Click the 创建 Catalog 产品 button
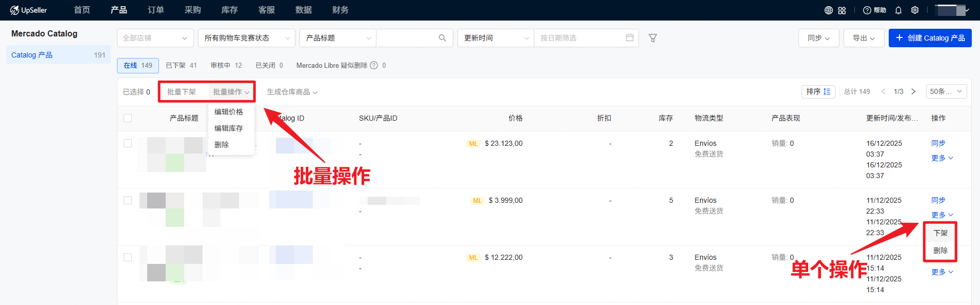980x305 pixels. tap(930, 38)
